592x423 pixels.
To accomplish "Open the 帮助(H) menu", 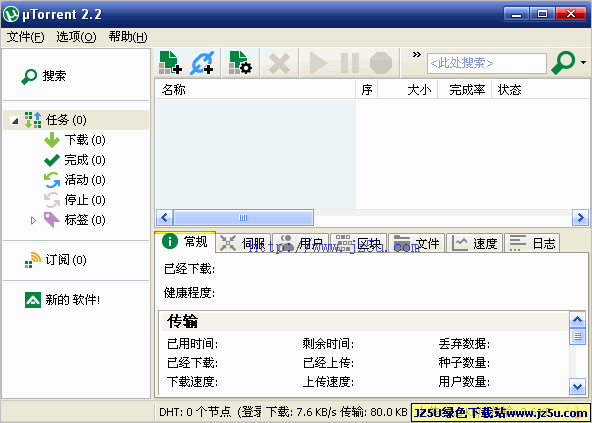I will point(128,37).
